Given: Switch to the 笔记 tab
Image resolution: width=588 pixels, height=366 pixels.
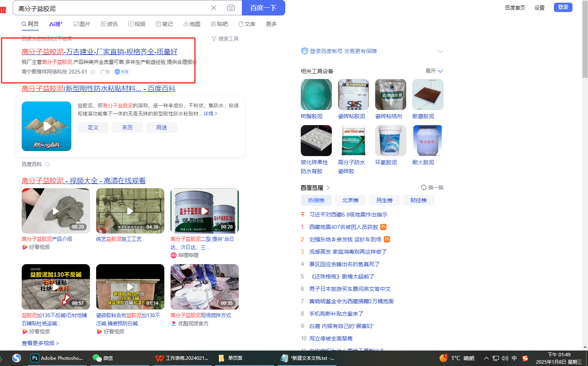Looking at the screenshot, I should point(164,24).
